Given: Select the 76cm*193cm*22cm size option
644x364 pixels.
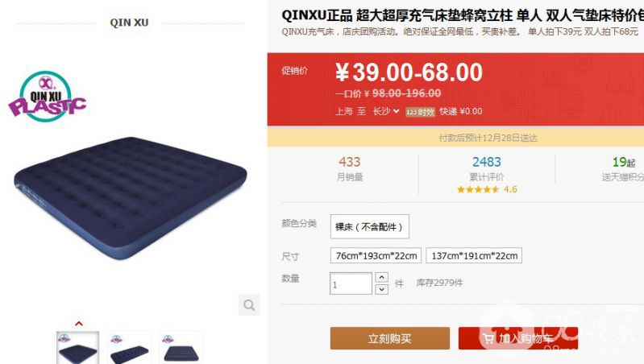Looking at the screenshot, I should click(x=376, y=255).
